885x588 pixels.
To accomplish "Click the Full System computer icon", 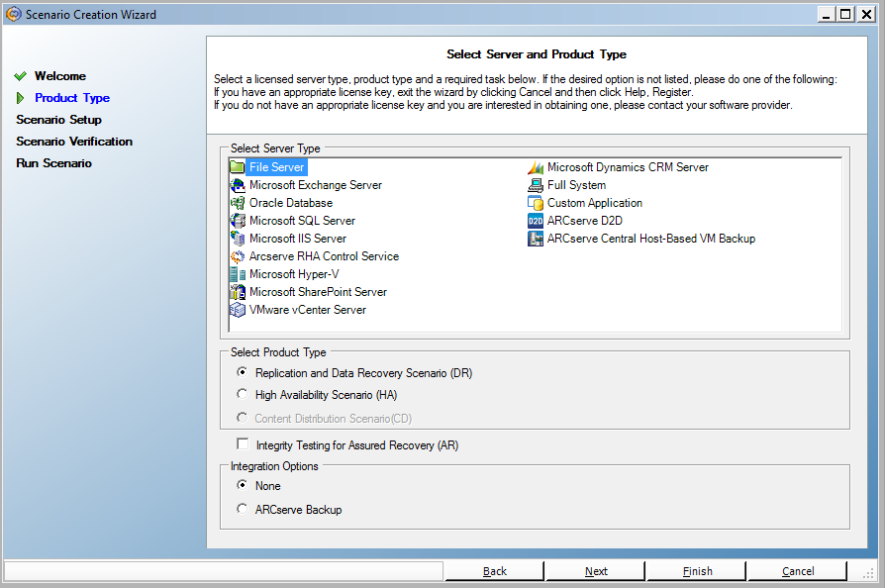I will (x=536, y=185).
